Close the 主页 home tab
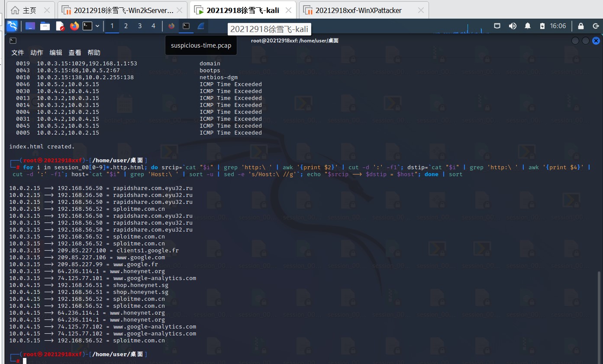Viewport: 603px width, 364px height. (47, 10)
